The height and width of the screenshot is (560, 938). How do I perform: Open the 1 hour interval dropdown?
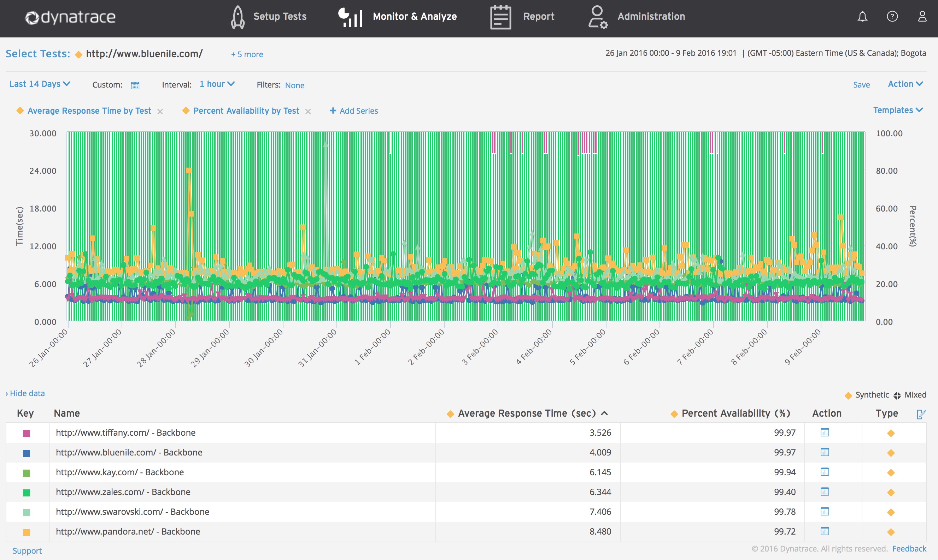[217, 84]
